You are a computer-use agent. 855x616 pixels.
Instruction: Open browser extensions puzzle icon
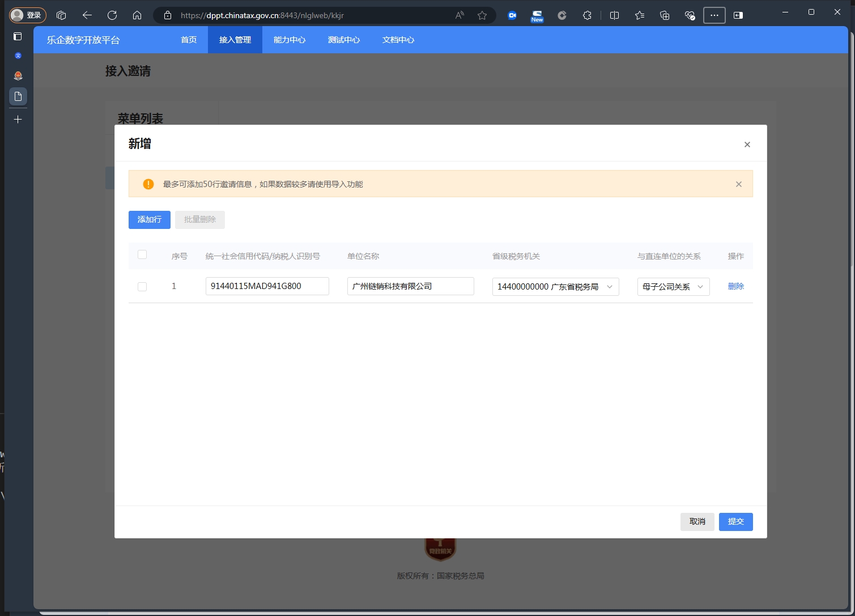coord(587,15)
